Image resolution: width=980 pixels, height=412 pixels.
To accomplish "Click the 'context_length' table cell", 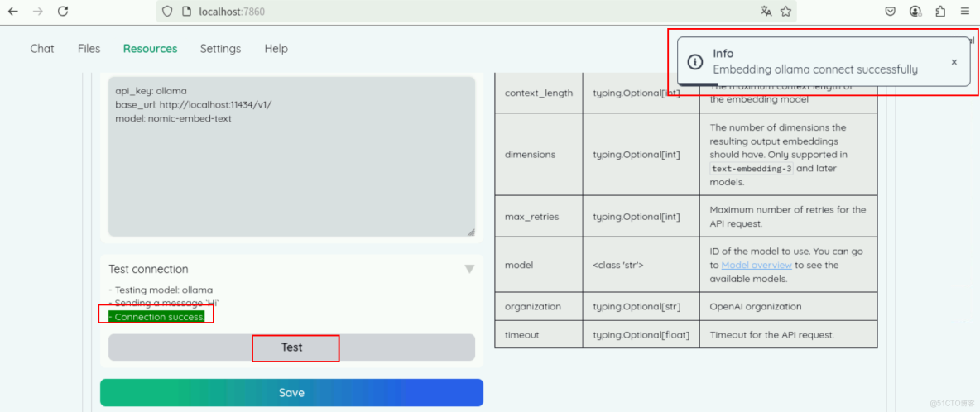I will click(x=539, y=93).
